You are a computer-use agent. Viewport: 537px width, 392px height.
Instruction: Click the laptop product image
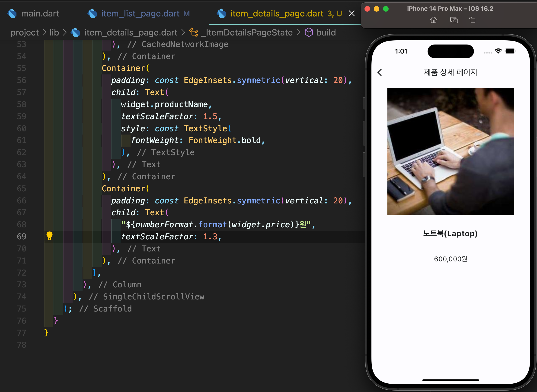[x=451, y=152]
